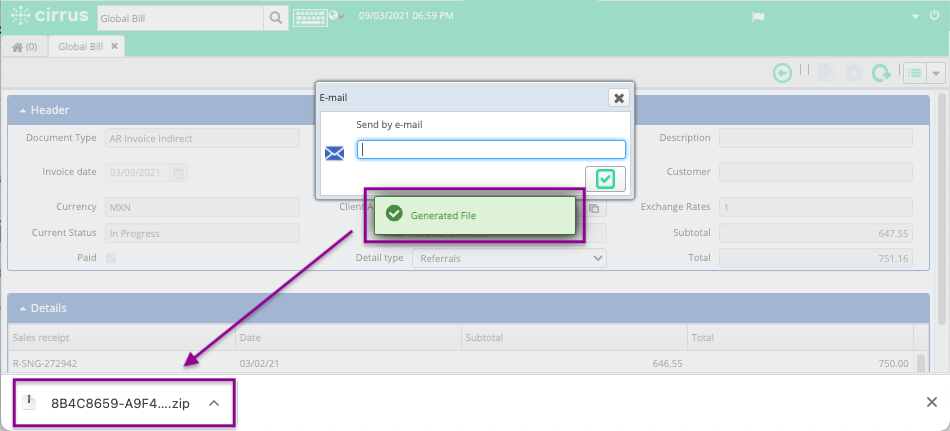Click the envelope icon in E-mail dialog
The height and width of the screenshot is (431, 950).
click(x=334, y=153)
